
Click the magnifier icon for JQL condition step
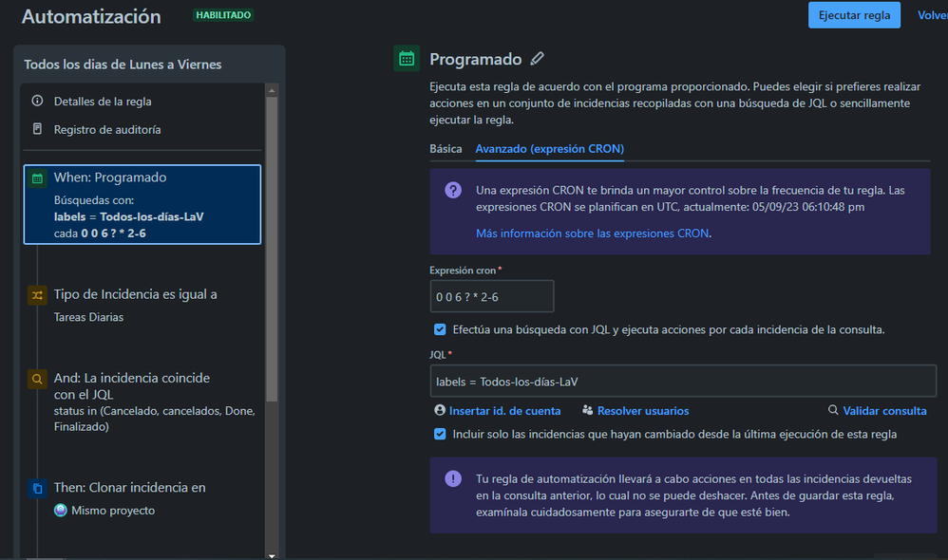(x=37, y=379)
